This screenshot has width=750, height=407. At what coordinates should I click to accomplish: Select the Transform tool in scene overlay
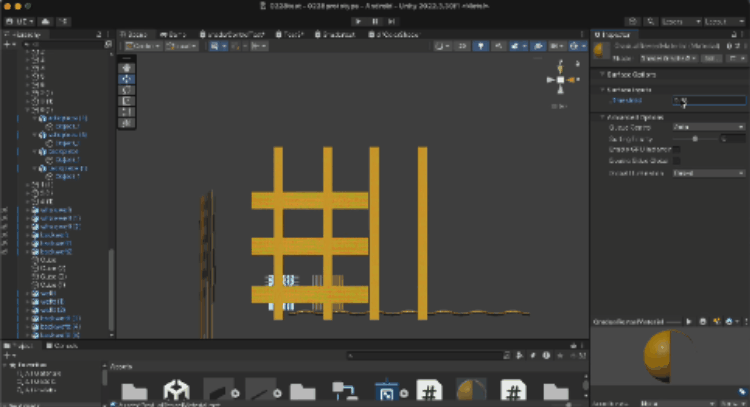pyautogui.click(x=127, y=123)
